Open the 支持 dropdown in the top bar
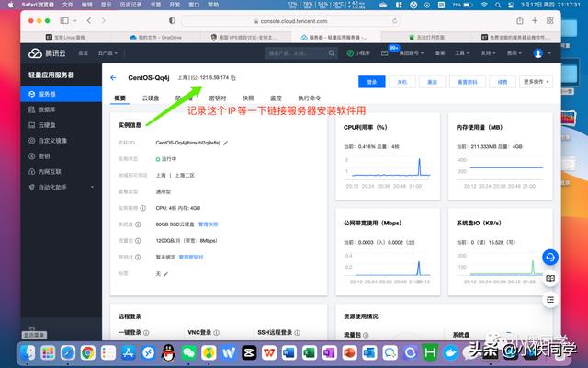This screenshot has height=368, width=588. [x=488, y=53]
